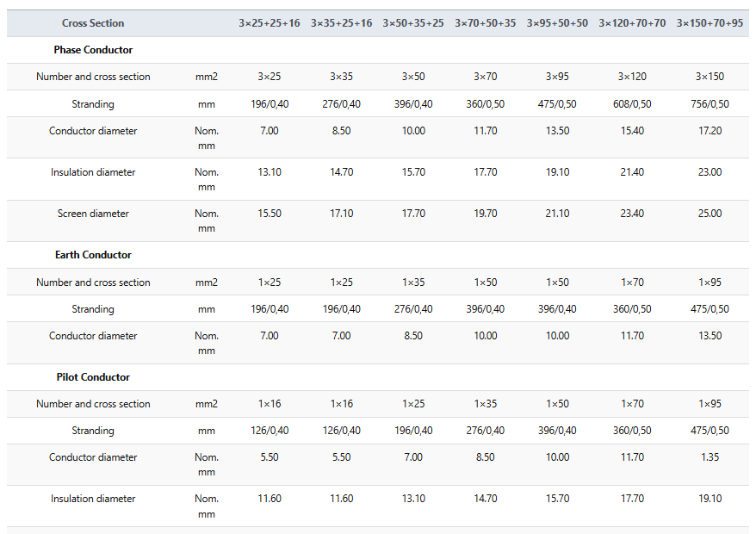756x534 pixels.
Task: Click the Earth Conductor section heading
Action: [93, 255]
